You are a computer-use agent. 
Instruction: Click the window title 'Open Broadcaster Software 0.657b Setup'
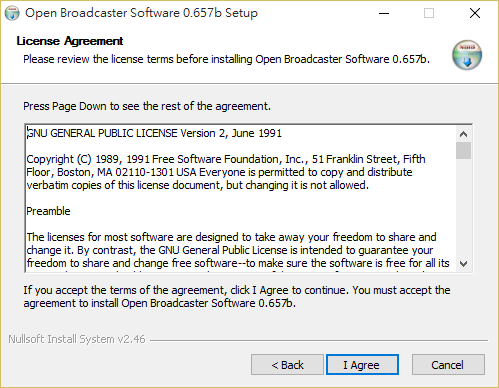click(x=141, y=13)
